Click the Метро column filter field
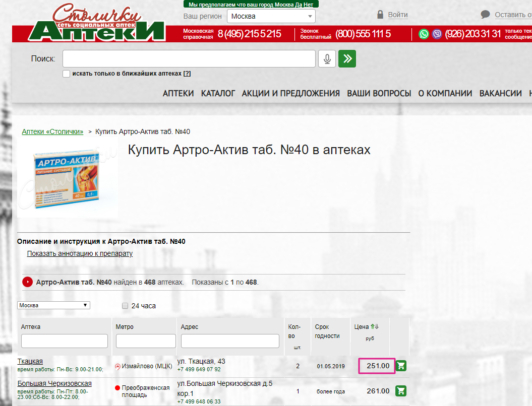The width and height of the screenshot is (532, 406). point(146,341)
